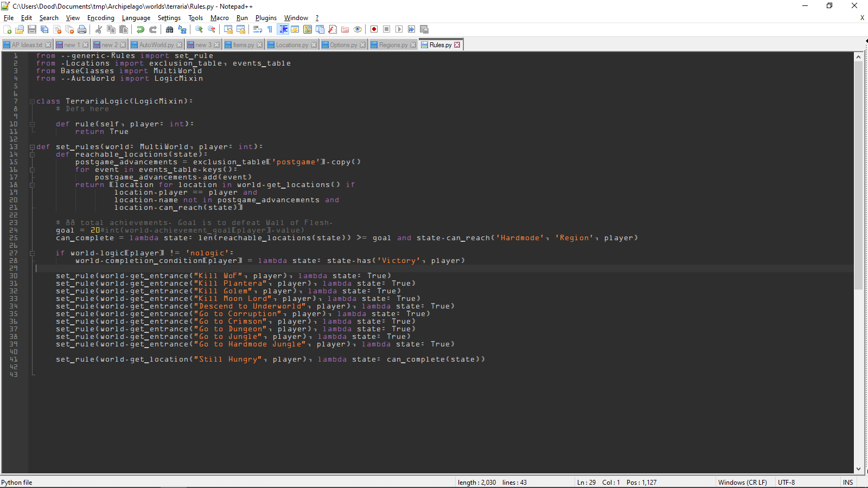868x488 pixels.
Task: Create a new file
Action: click(x=8, y=30)
